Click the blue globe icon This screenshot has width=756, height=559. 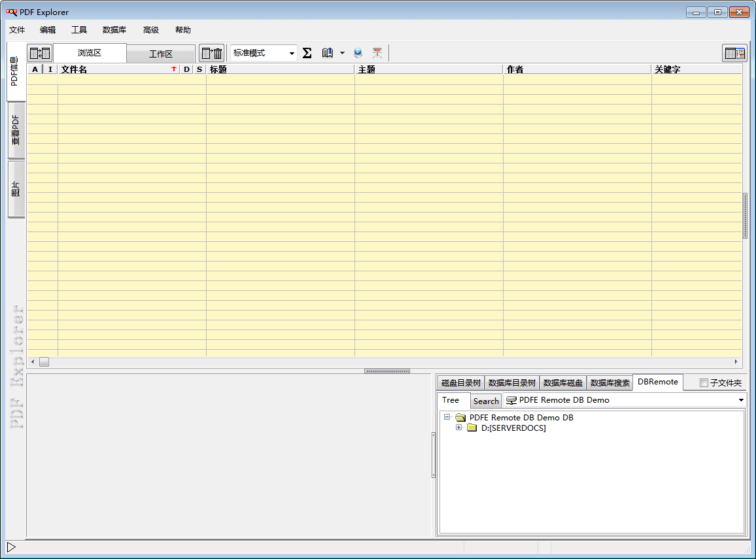point(358,54)
